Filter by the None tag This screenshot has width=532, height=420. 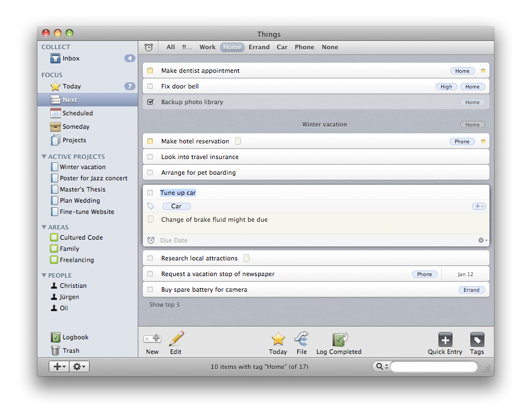[x=330, y=47]
